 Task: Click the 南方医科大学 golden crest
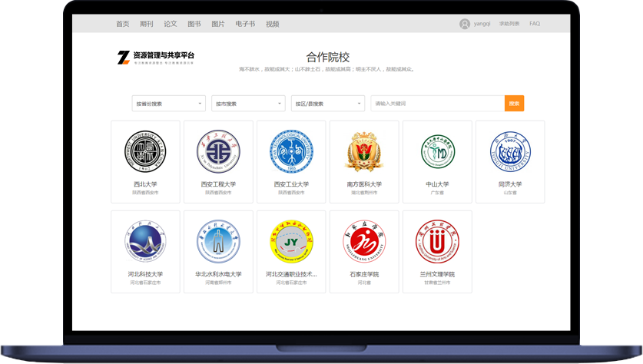(364, 151)
